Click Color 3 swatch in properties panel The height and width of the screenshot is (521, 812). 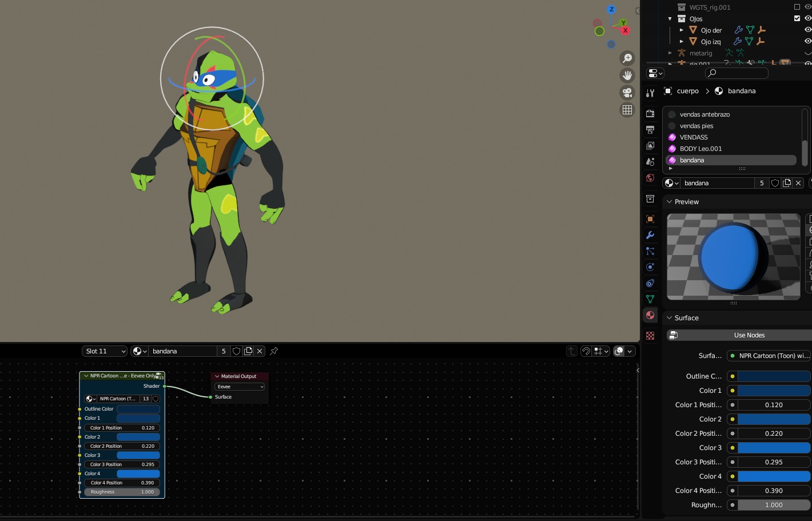[774, 448]
